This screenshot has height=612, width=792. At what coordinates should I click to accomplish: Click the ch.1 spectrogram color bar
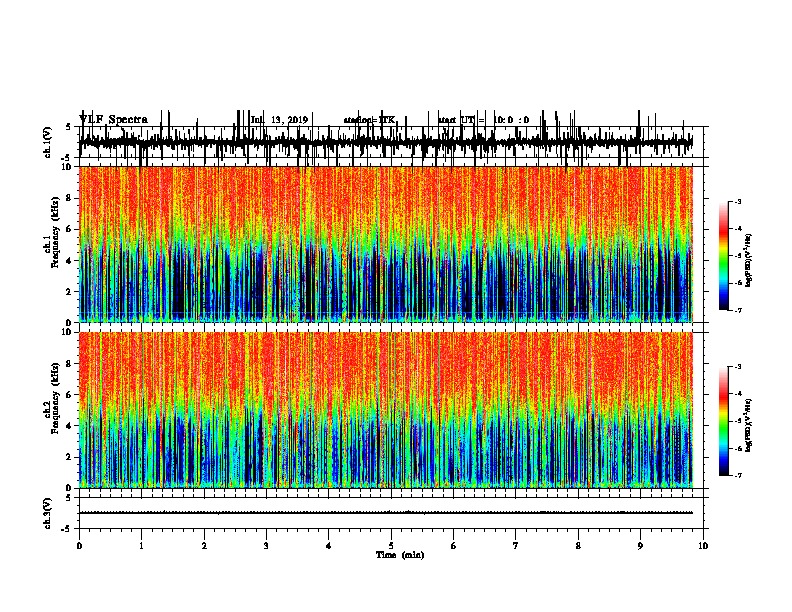[x=724, y=256]
